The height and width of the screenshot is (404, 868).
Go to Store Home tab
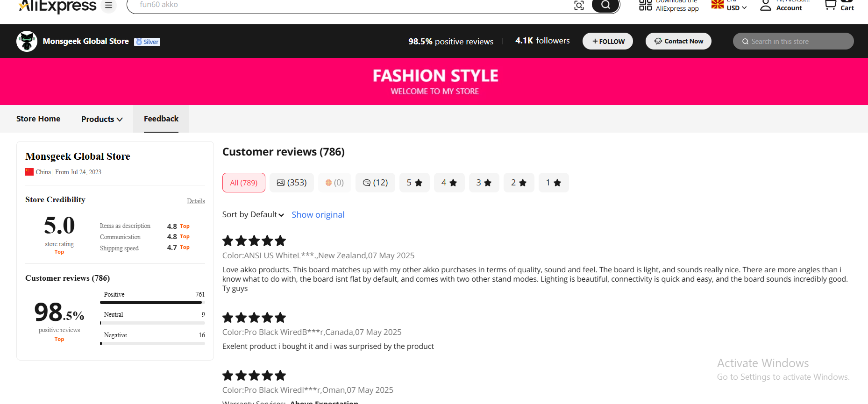point(38,119)
